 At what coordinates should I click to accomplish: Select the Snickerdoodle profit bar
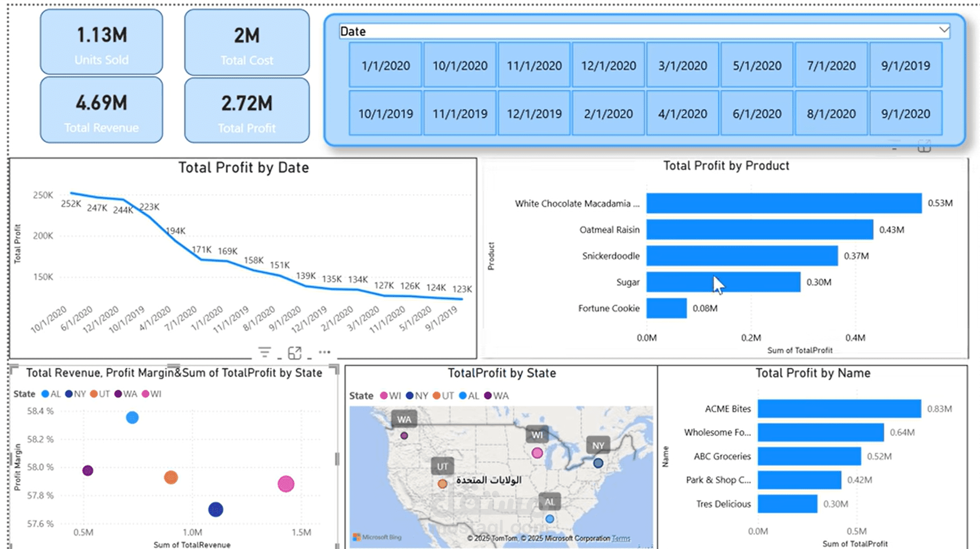point(742,255)
